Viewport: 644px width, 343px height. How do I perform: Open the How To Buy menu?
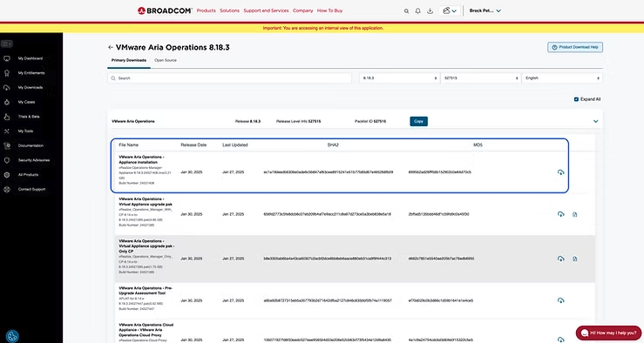329,10
